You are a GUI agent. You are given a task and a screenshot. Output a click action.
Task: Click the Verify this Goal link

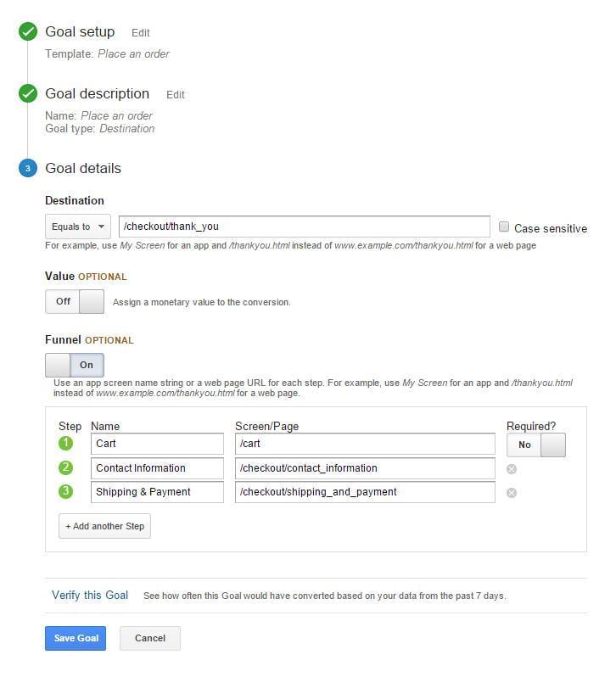pos(90,595)
